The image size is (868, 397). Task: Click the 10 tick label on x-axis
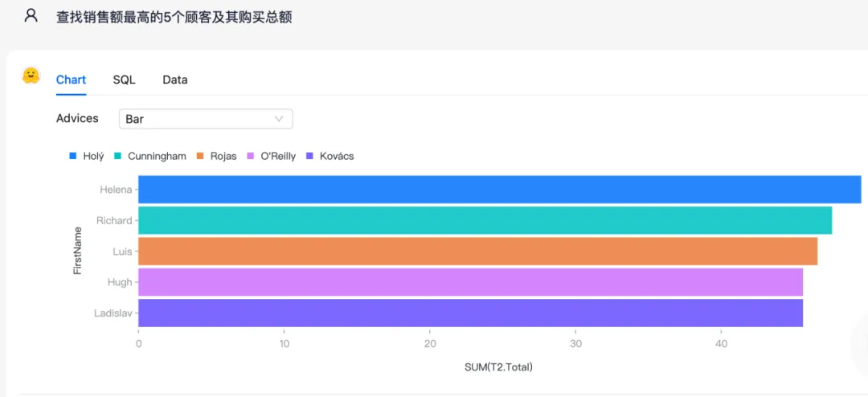[x=284, y=344]
